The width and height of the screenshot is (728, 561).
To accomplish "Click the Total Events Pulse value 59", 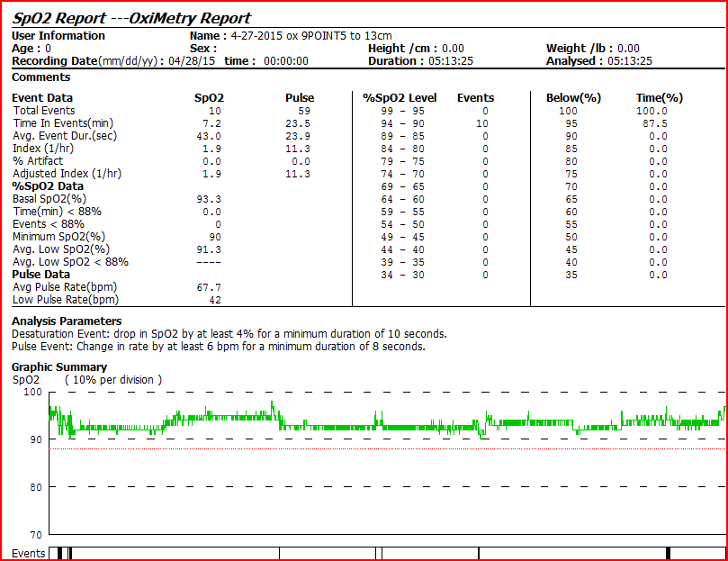I will coord(303,110).
